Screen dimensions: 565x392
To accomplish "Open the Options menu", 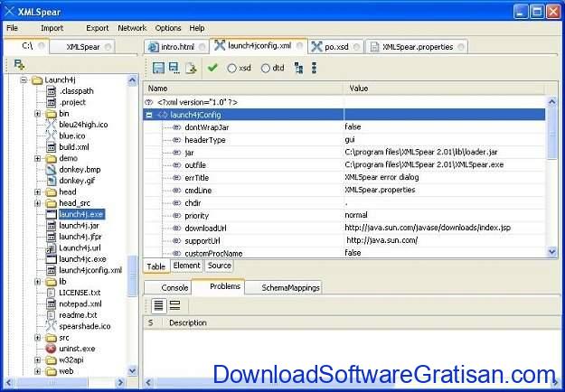I will (168, 28).
